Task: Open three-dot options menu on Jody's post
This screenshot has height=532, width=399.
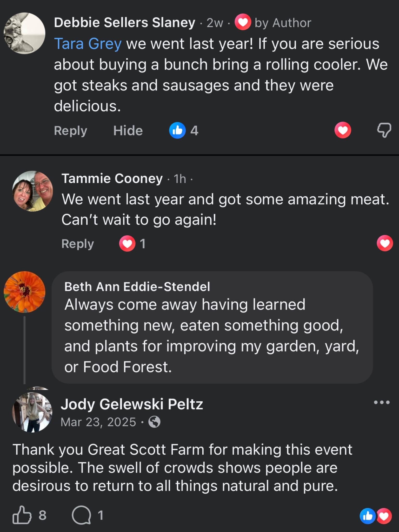Action: click(382, 402)
